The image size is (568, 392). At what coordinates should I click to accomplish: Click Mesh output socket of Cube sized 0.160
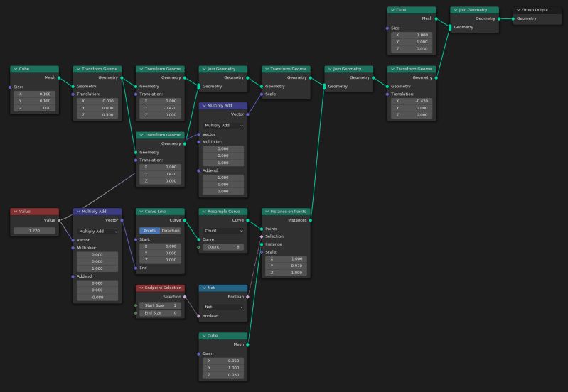pyautogui.click(x=59, y=77)
